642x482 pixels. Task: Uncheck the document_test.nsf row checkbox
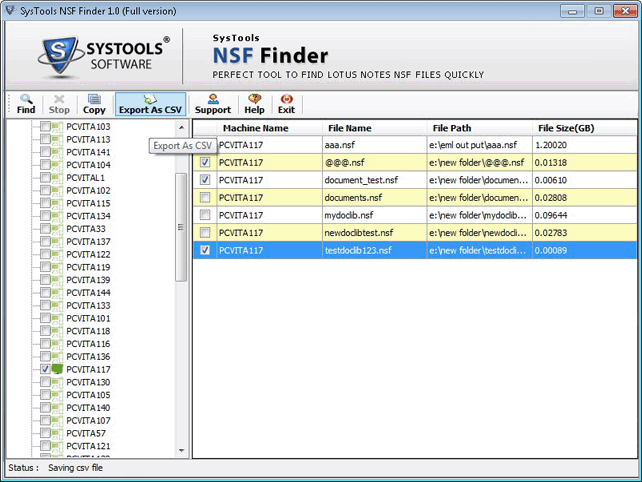pyautogui.click(x=205, y=180)
